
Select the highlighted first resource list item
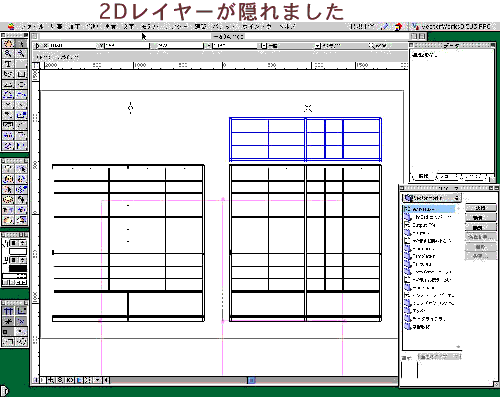coord(429,209)
